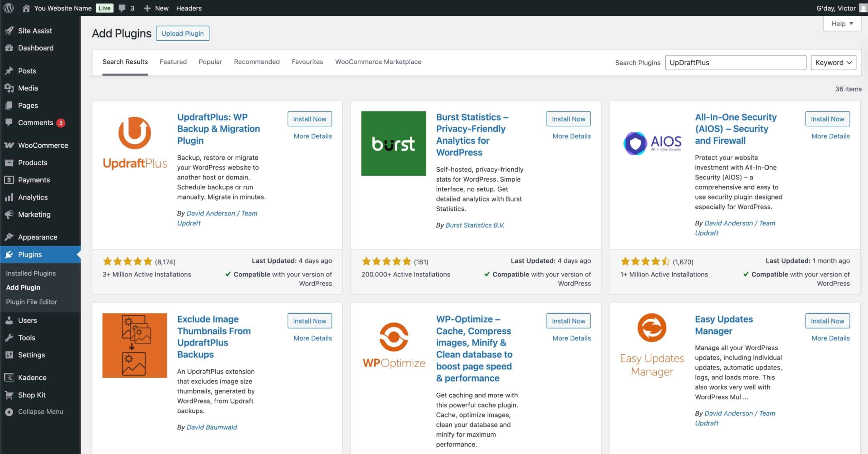The height and width of the screenshot is (454, 868).
Task: Open the comments bubble icon in admin bar
Action: [x=122, y=8]
